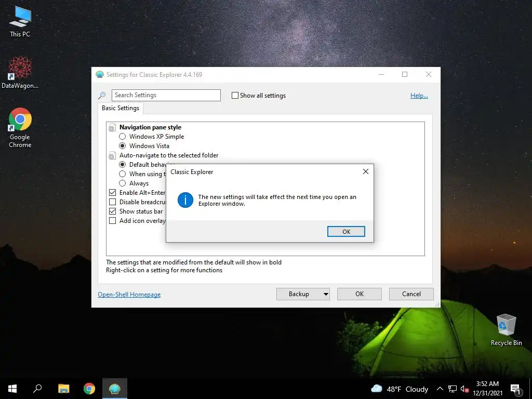Open File Explorer from taskbar
The width and height of the screenshot is (532, 399).
pos(63,389)
